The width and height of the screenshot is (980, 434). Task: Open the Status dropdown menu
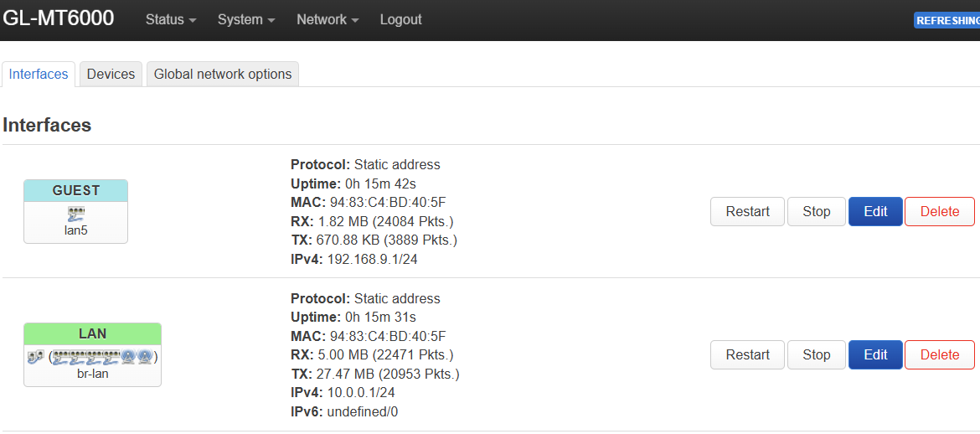point(171,19)
